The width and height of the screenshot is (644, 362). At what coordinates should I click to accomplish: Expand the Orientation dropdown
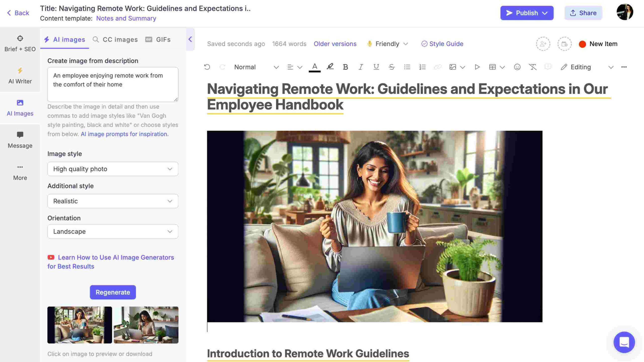pyautogui.click(x=113, y=231)
